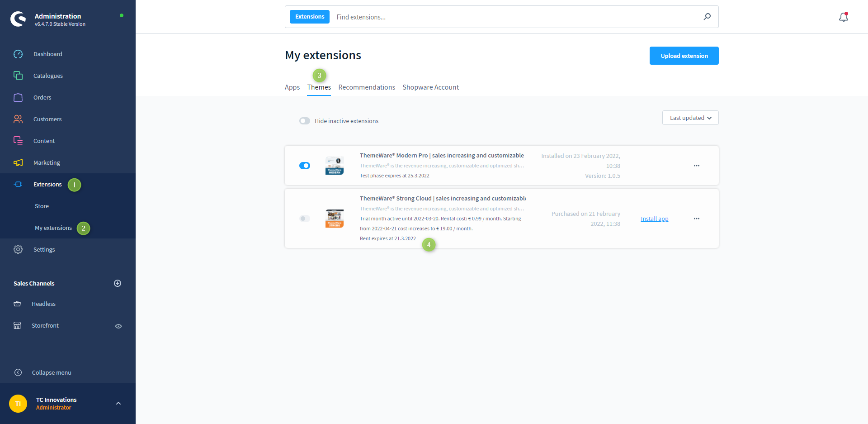The image size is (868, 424).
Task: Click the Headless basket icon
Action: [17, 304]
